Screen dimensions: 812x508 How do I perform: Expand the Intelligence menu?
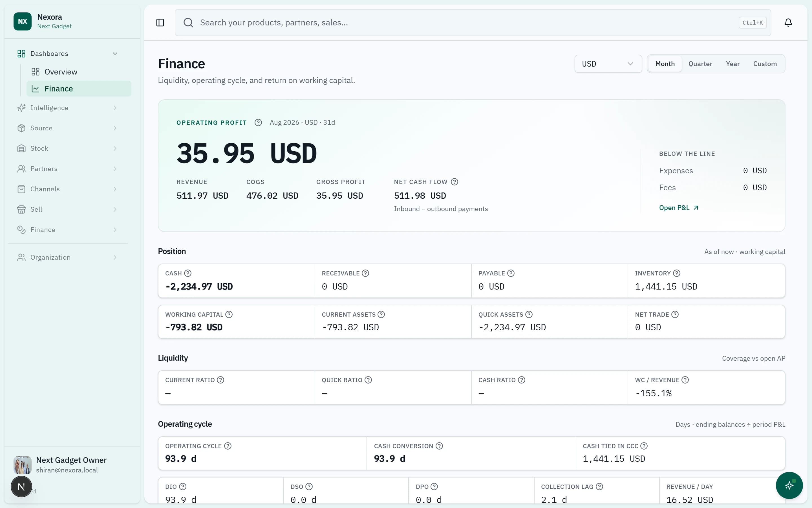click(68, 108)
